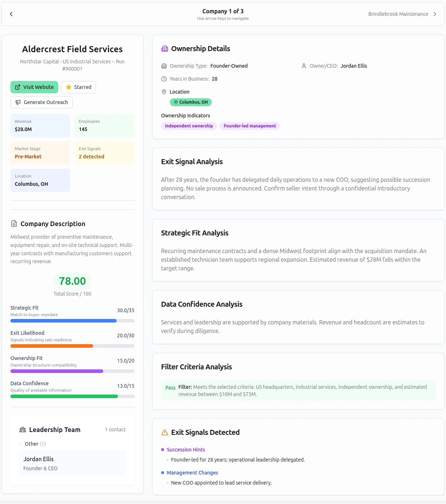Image resolution: width=446 pixels, height=504 pixels.
Task: Select the Independent ownership tag
Action: pos(189,126)
